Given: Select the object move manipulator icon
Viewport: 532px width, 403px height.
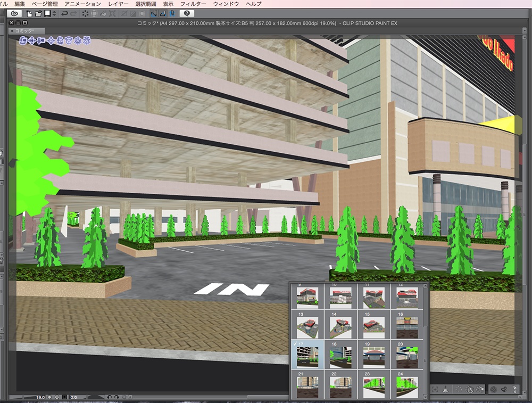Looking at the screenshot, I should click(51, 41).
